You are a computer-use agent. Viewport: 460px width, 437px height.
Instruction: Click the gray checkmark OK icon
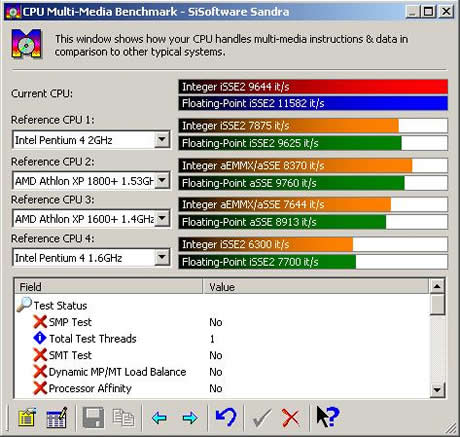click(x=262, y=417)
